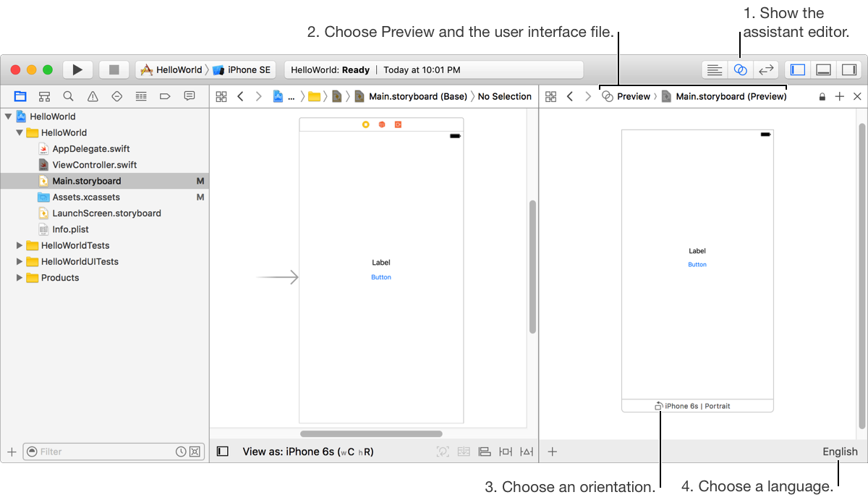The height and width of the screenshot is (500, 868).
Task: Choose English preview language
Action: [x=840, y=452]
